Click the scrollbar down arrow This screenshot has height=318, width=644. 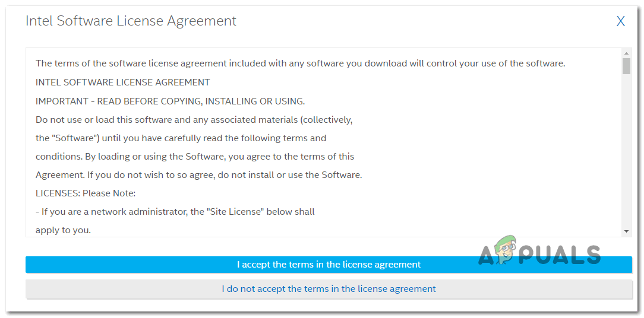(x=626, y=231)
